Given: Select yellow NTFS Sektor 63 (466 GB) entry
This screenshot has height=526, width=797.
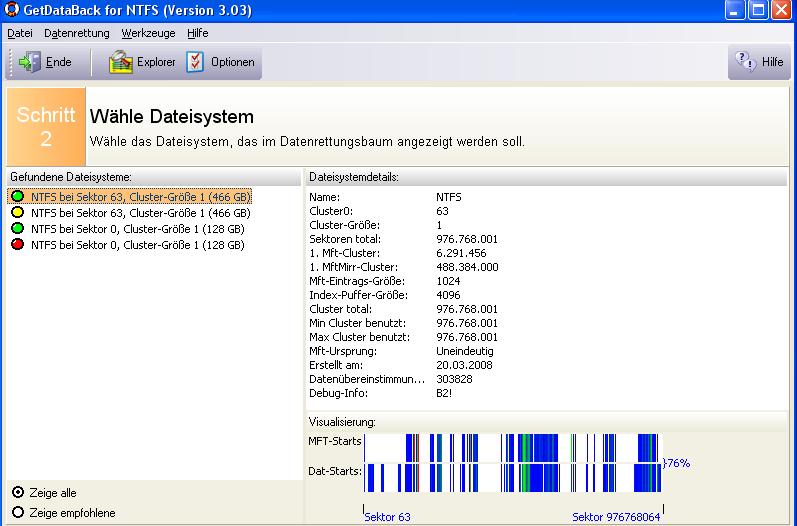Looking at the screenshot, I should pos(130,213).
